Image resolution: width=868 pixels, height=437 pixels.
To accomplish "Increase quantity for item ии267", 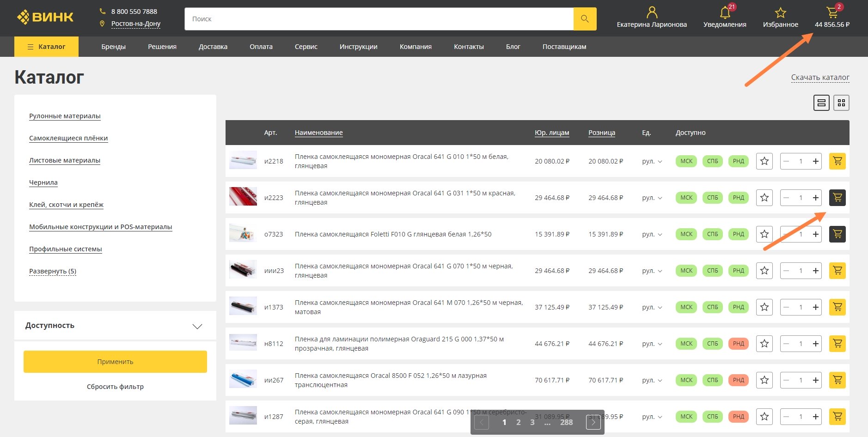I will coord(816,380).
